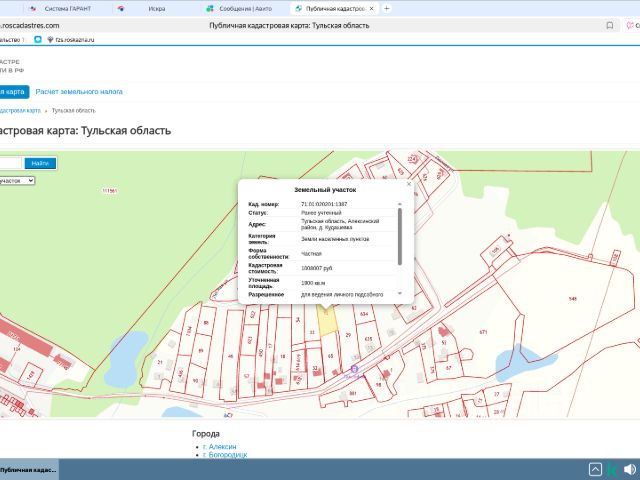The width and height of the screenshot is (640, 480).
Task: Click the popup scroll-down arrow
Action: click(400, 292)
